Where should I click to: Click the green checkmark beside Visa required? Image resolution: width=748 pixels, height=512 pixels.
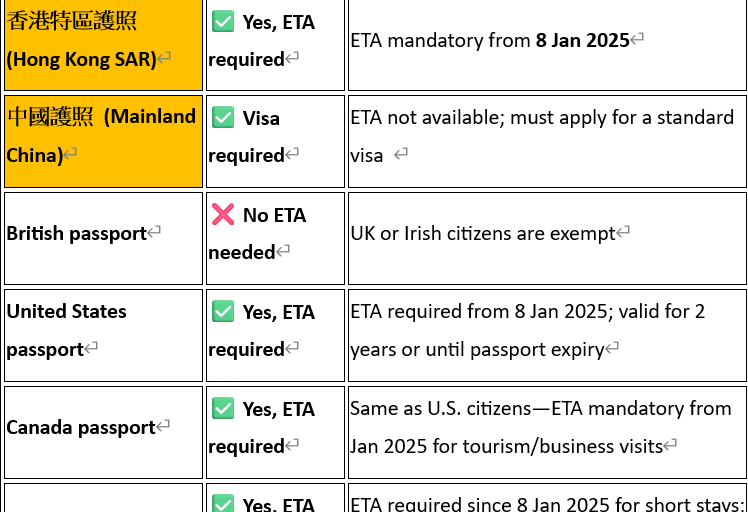tap(223, 117)
